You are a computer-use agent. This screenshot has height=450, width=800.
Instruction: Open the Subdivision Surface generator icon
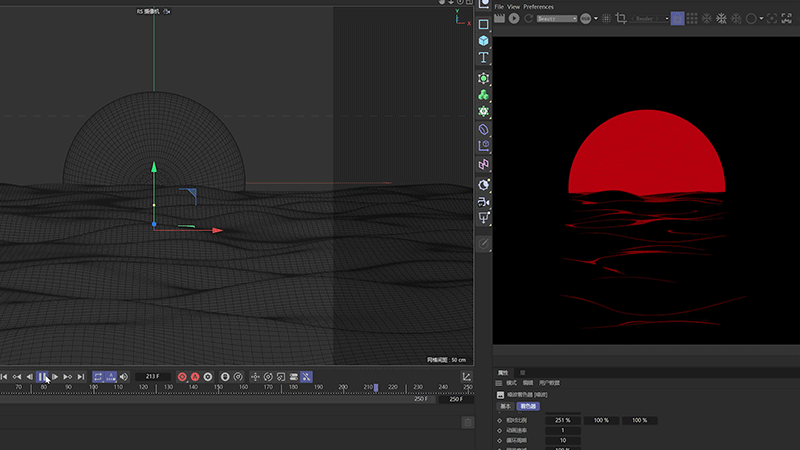click(x=483, y=78)
